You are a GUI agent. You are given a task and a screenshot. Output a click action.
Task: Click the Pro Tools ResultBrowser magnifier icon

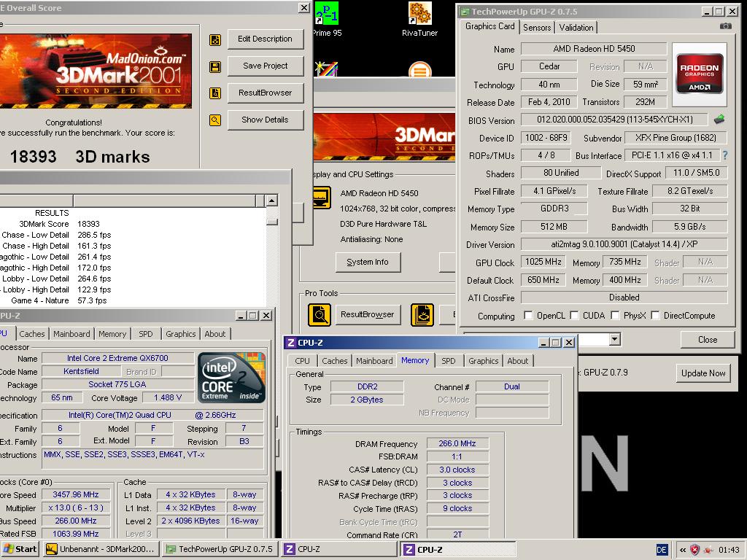coord(320,315)
